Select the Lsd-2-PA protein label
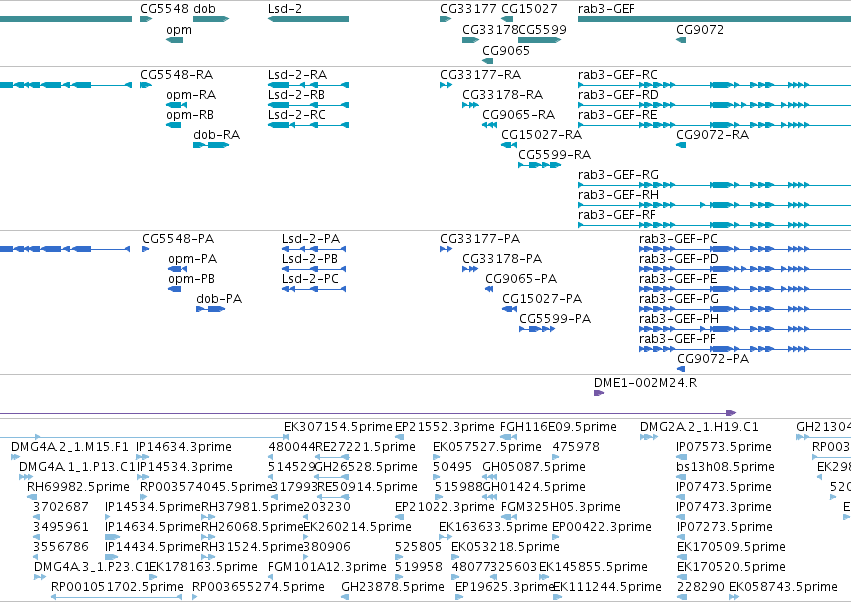 click(x=311, y=239)
